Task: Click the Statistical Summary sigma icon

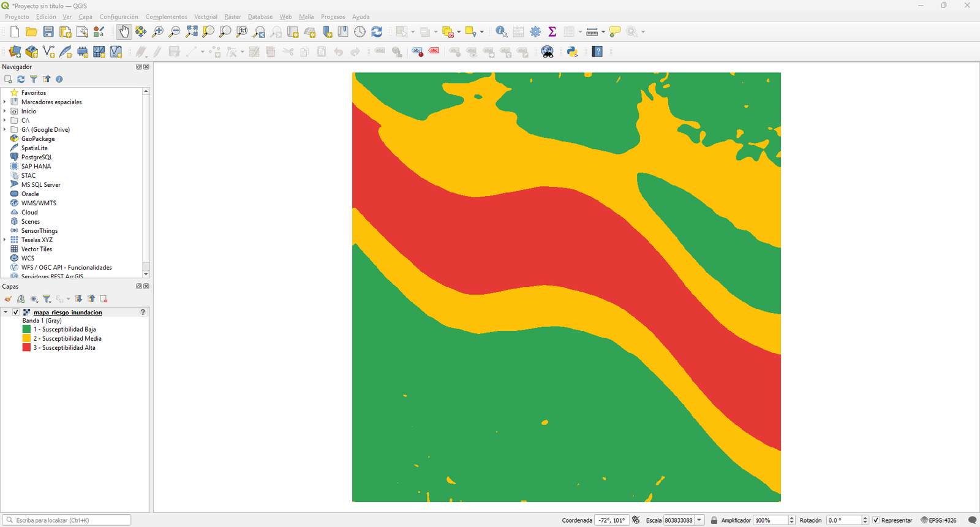Action: tap(552, 32)
